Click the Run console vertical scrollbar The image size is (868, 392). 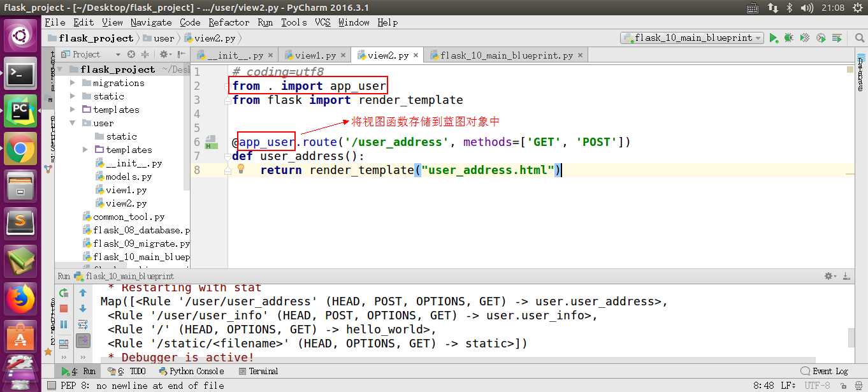(851, 337)
